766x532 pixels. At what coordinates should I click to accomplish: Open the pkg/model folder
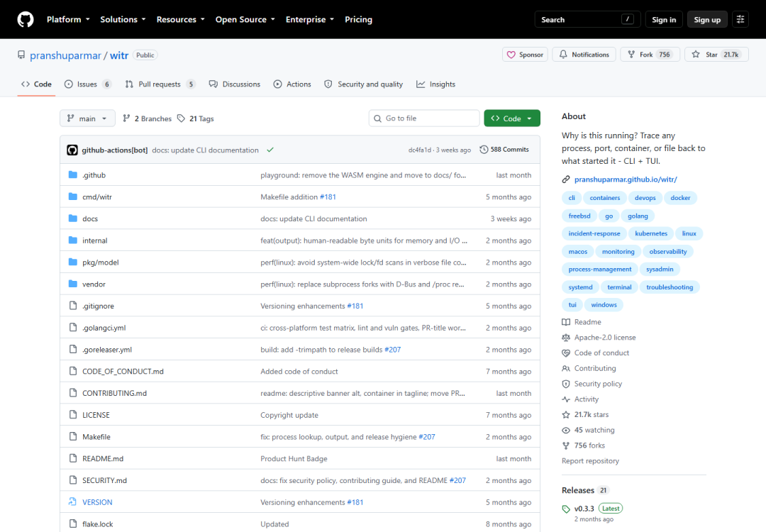click(101, 262)
